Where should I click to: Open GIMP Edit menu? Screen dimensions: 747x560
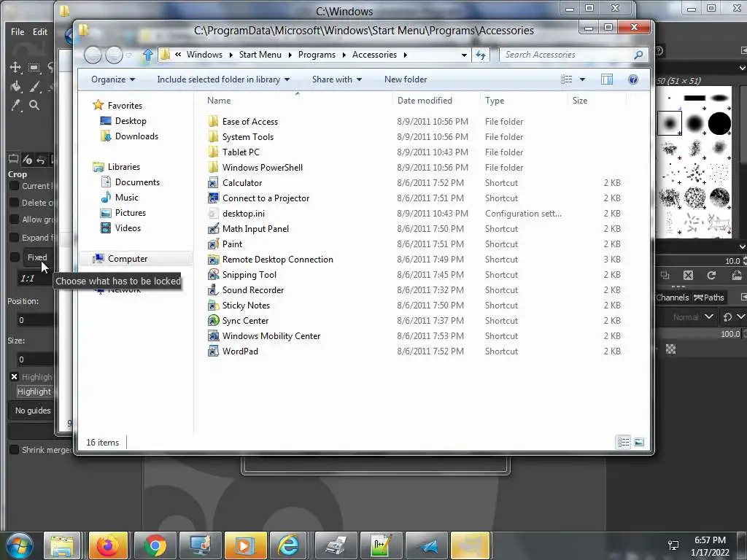(40, 32)
